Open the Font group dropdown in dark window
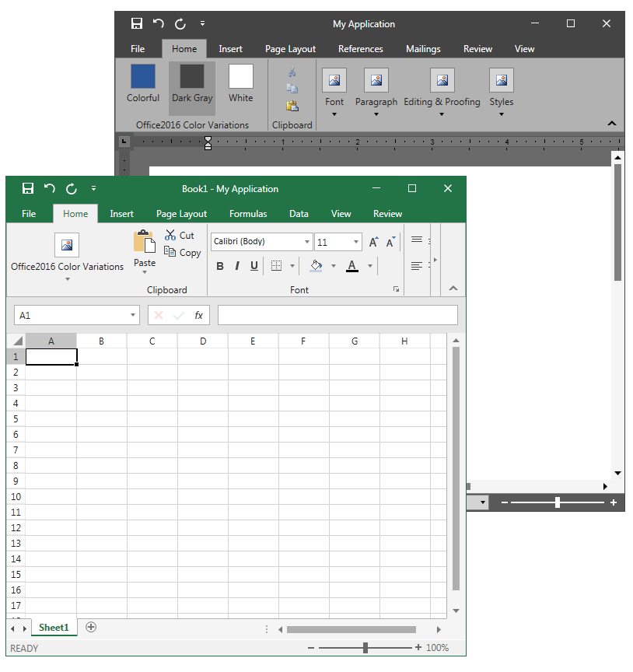 click(x=334, y=93)
